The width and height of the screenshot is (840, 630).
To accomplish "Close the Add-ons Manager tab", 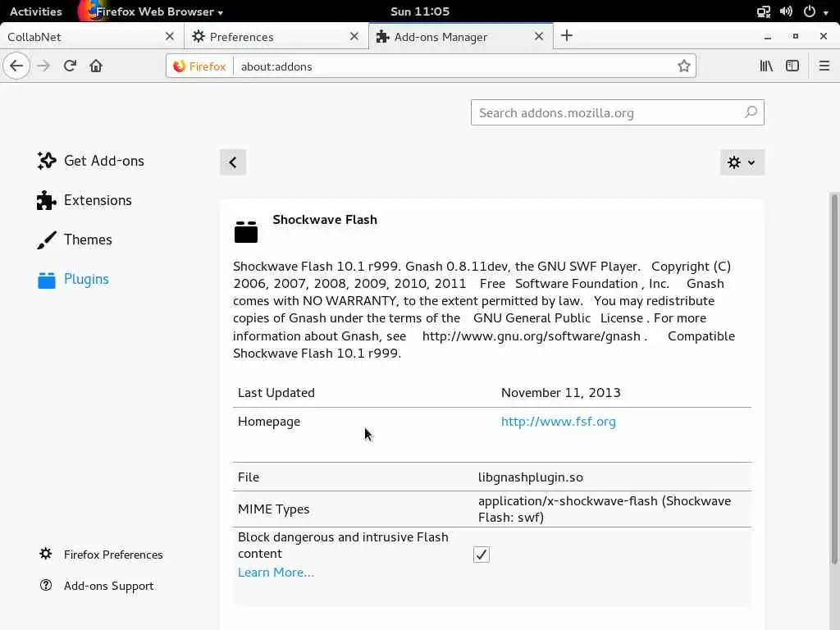I will tap(539, 36).
